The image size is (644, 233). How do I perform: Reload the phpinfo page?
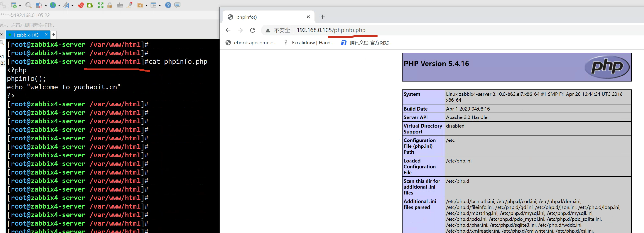[x=252, y=30]
